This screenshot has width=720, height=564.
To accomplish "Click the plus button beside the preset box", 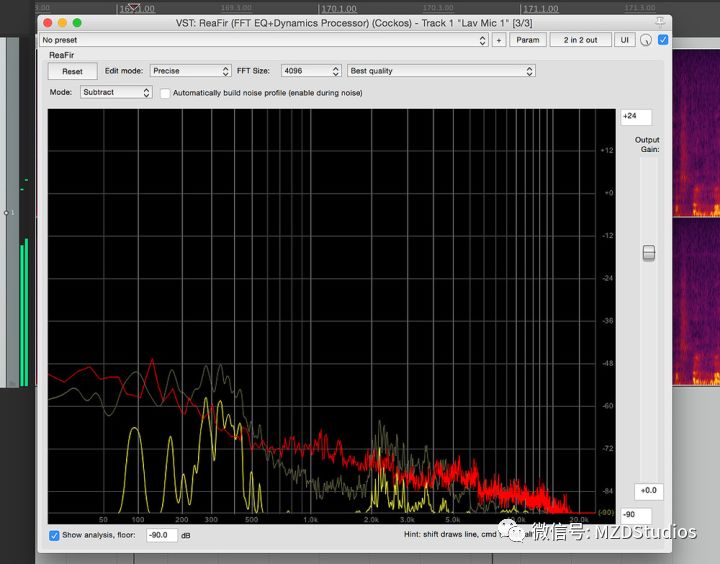I will pyautogui.click(x=499, y=40).
